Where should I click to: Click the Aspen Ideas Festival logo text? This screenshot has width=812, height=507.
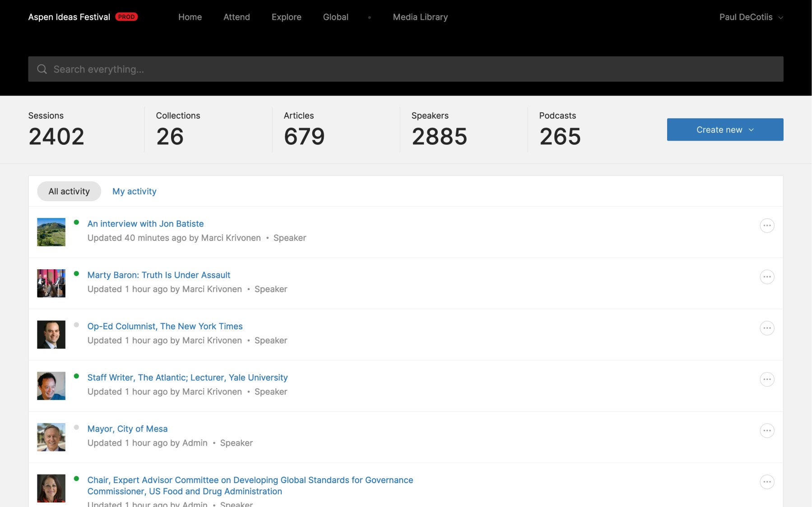coord(69,17)
